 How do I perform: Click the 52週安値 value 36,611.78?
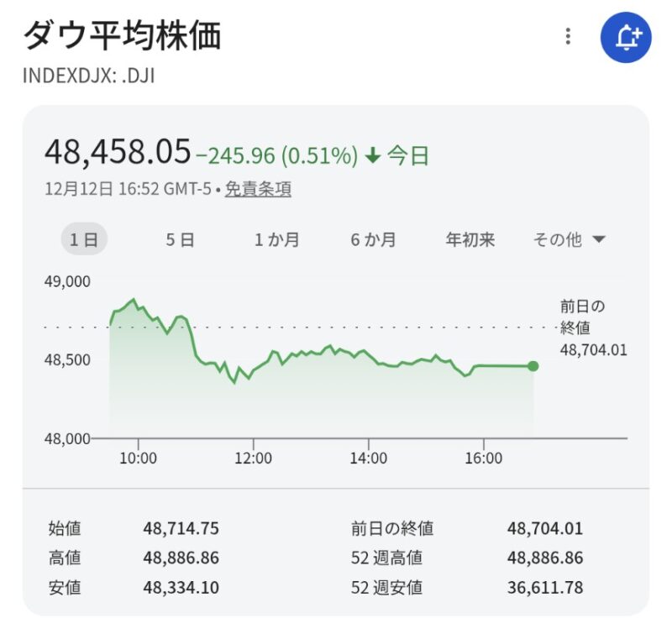click(544, 588)
